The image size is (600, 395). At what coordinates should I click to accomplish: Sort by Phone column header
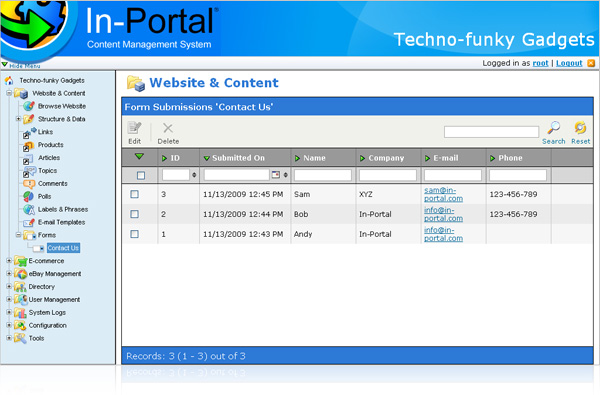(x=510, y=158)
